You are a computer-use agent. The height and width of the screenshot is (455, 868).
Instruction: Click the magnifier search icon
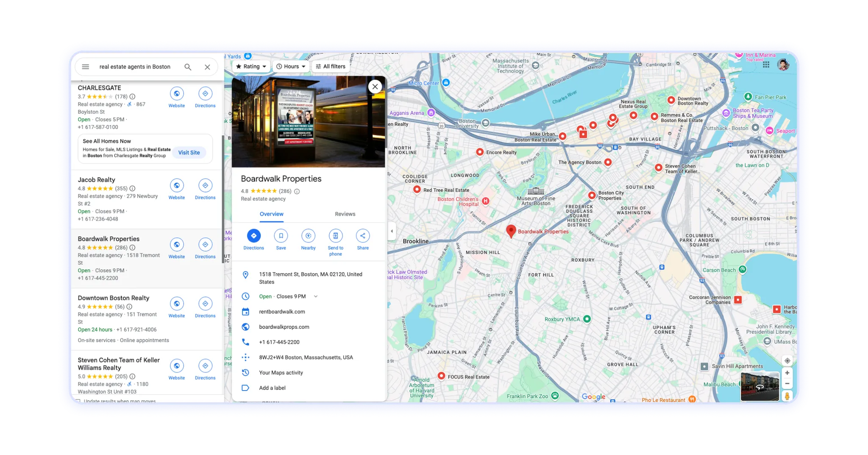pos(188,67)
